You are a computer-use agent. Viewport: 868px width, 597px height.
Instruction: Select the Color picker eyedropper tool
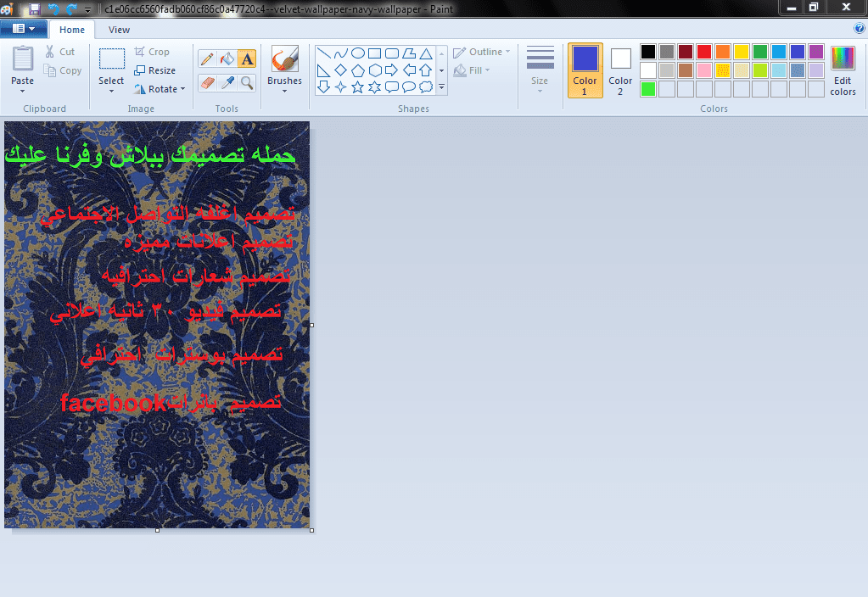[227, 83]
